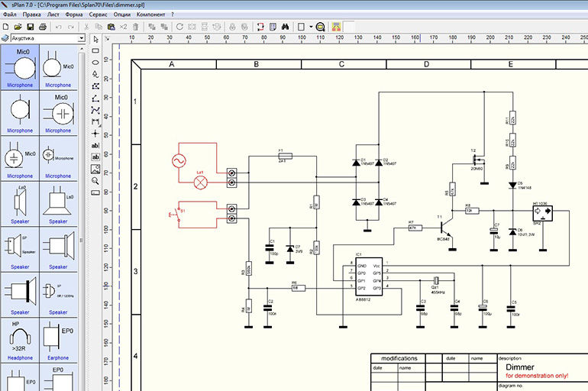Click the component library vertical scrollbar
This screenshot has width=588, height=391.
tap(82, 240)
